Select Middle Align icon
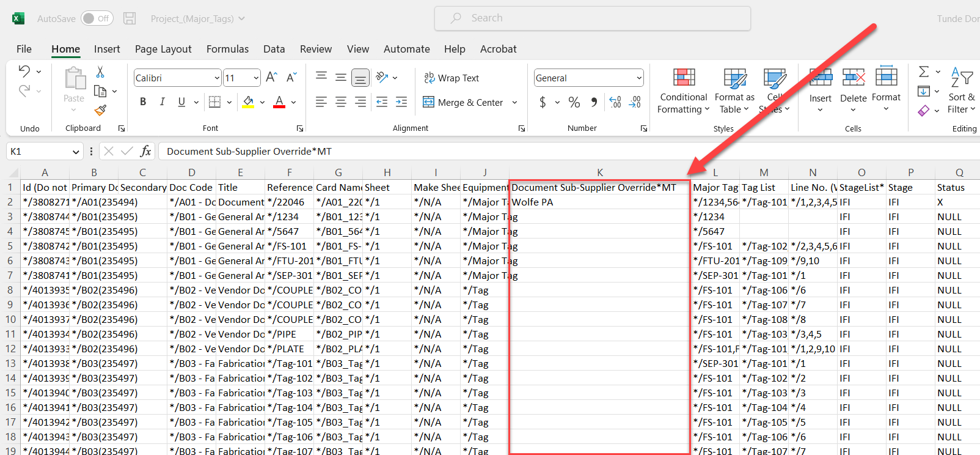The image size is (980, 455). tap(341, 77)
